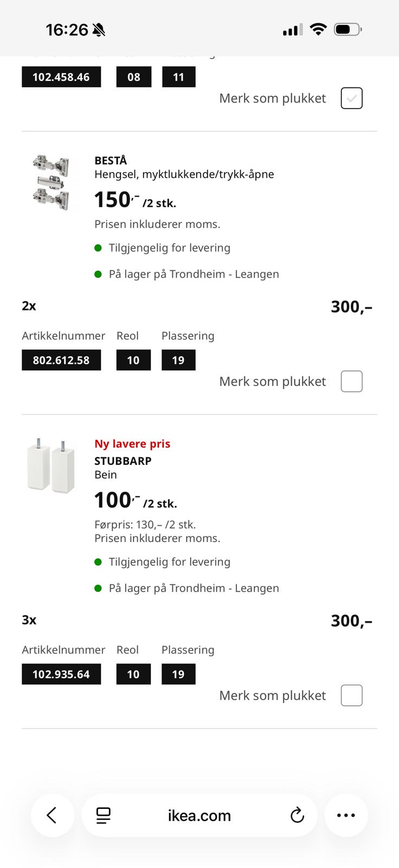Reload the ikea.com page

297,815
